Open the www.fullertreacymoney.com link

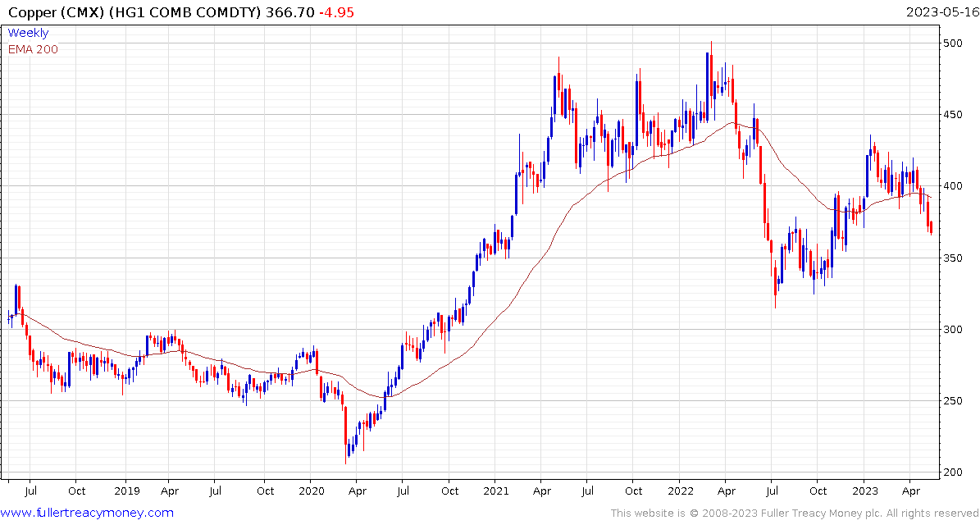coord(88,514)
